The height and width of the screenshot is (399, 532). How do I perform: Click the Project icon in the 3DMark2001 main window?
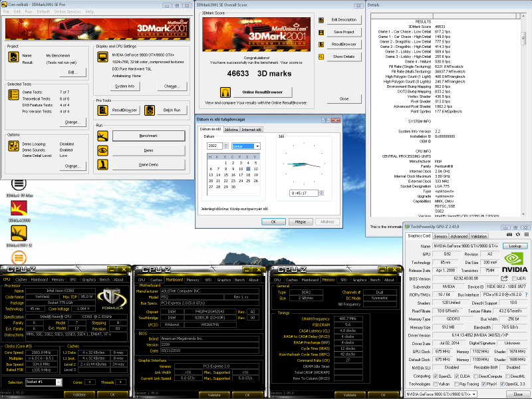click(x=13, y=57)
